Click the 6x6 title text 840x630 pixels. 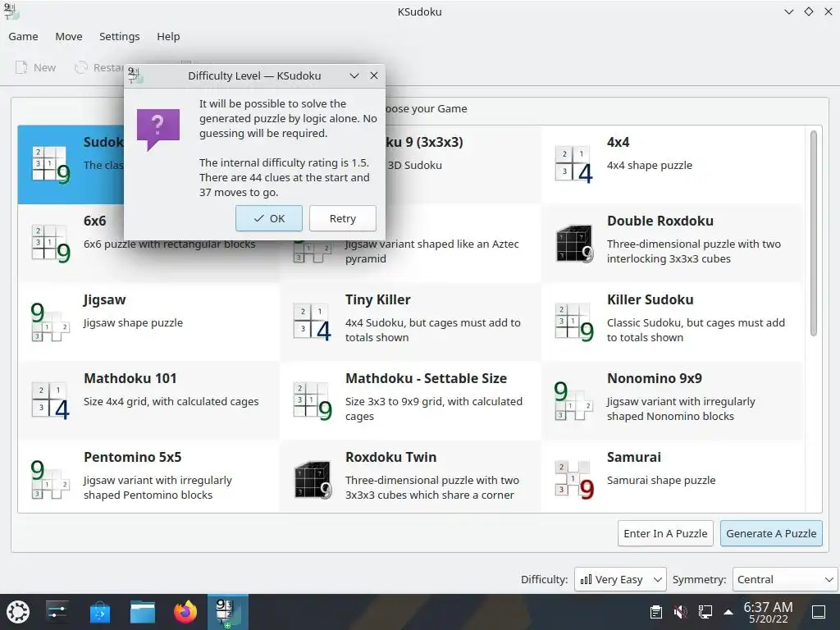pos(95,221)
